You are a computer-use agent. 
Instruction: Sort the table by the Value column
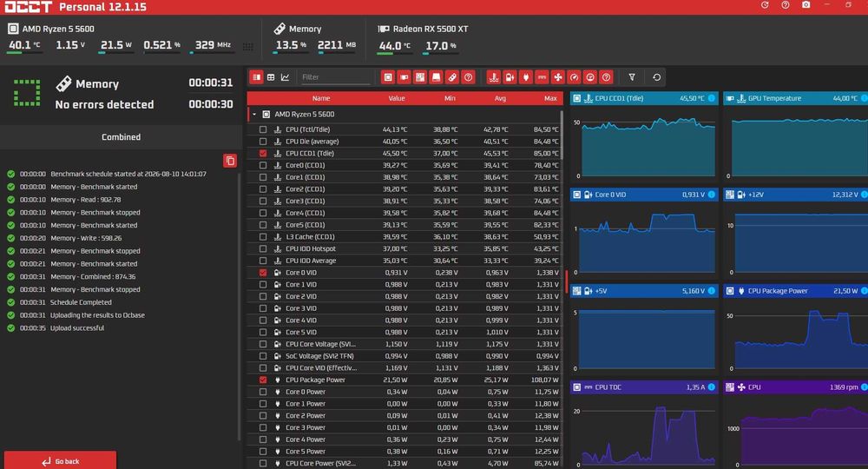point(397,98)
